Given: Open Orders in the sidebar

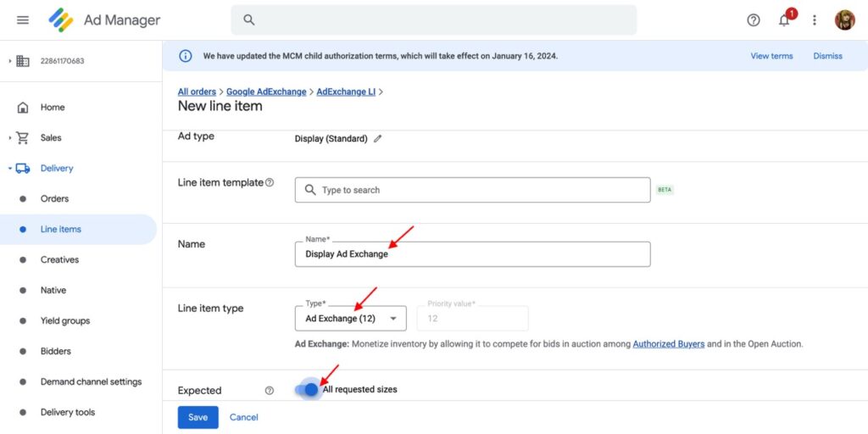Looking at the screenshot, I should pyautogui.click(x=54, y=198).
